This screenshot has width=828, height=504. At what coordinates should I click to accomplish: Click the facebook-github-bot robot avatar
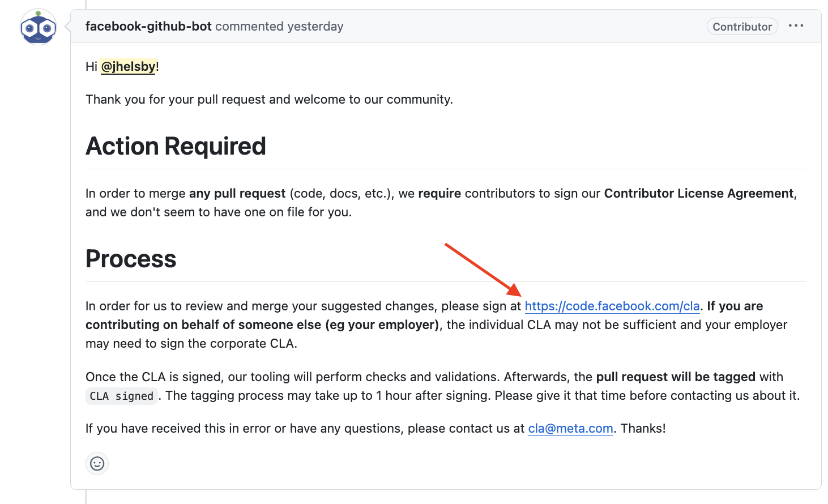coord(38,27)
